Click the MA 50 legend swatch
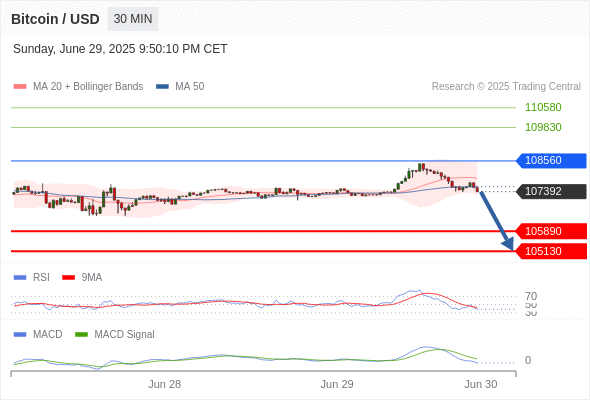The width and height of the screenshot is (590, 400). tap(162, 87)
